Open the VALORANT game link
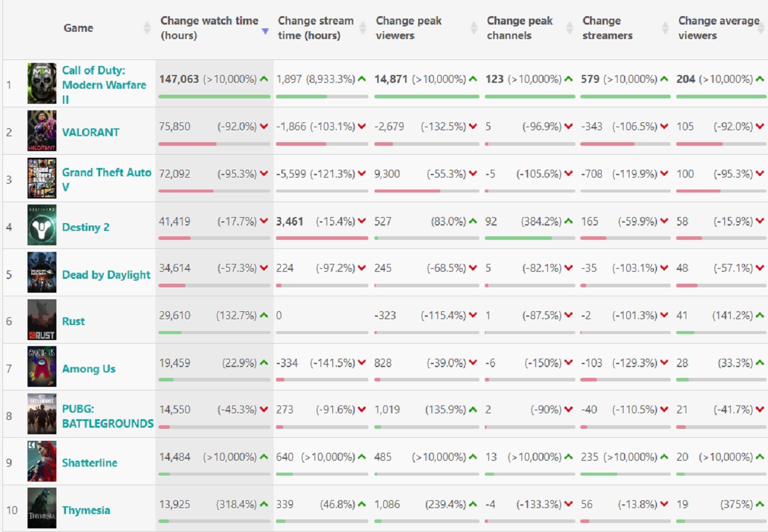Viewport: 768px width, 532px height. click(x=91, y=133)
